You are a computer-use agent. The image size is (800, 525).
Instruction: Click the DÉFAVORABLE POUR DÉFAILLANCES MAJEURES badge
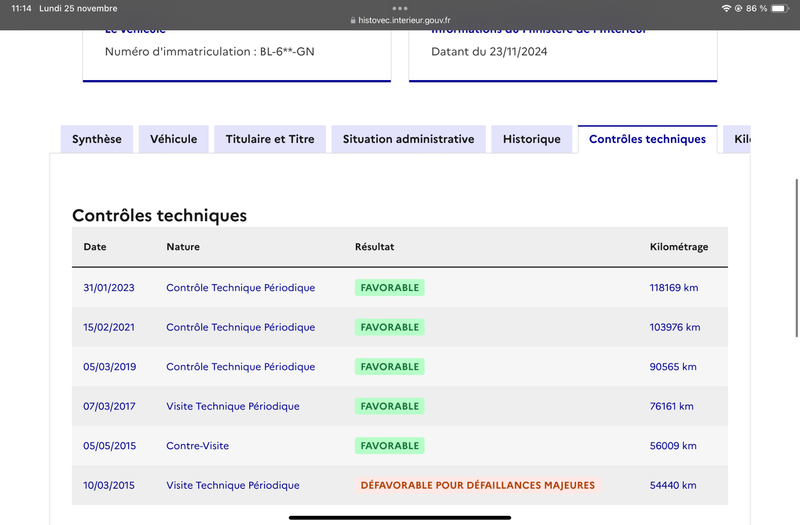(478, 485)
